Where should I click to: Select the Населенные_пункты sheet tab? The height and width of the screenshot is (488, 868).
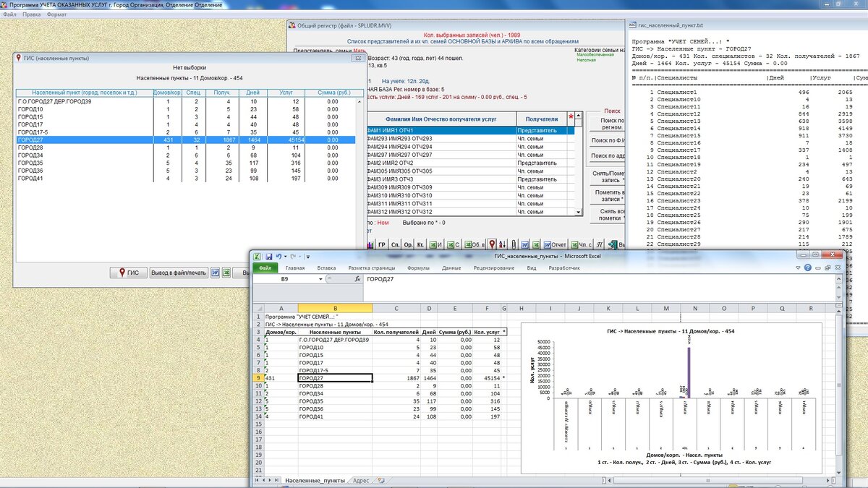coord(315,480)
